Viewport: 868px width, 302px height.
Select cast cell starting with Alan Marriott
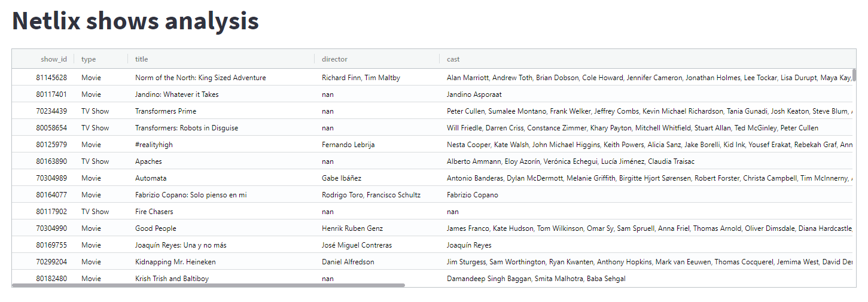[646, 78]
